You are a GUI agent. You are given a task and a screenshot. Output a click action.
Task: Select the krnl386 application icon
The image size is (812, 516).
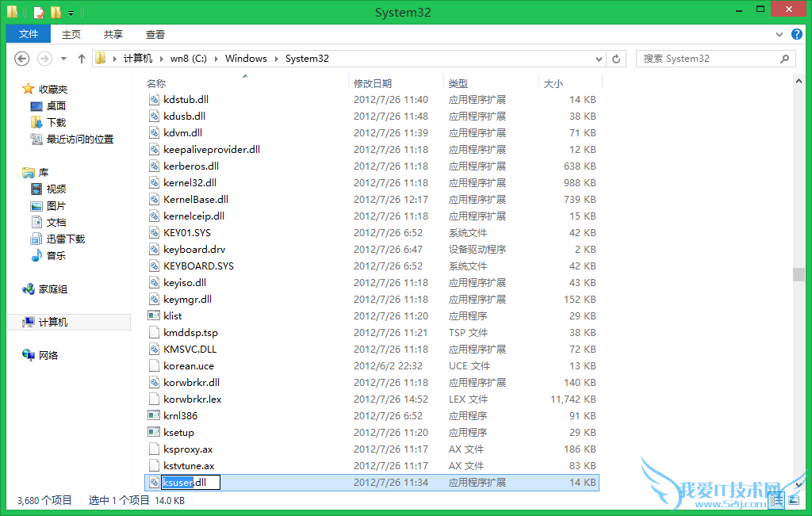[154, 415]
